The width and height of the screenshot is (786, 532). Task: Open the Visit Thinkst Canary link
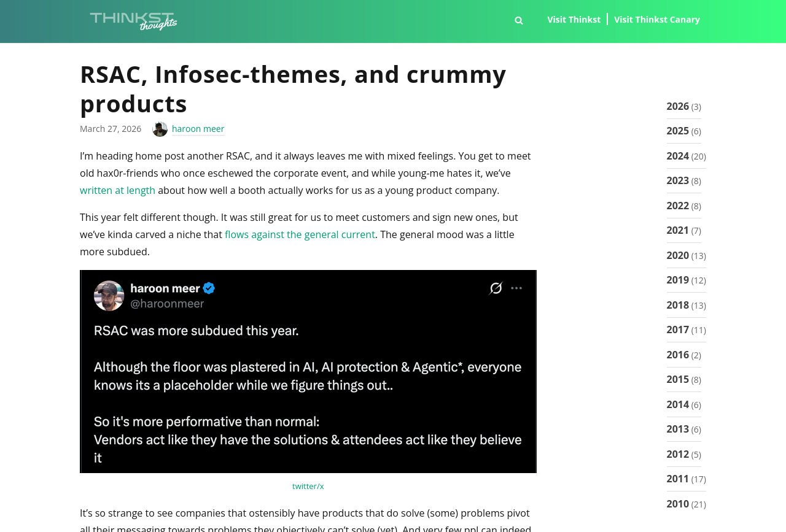[x=656, y=20]
